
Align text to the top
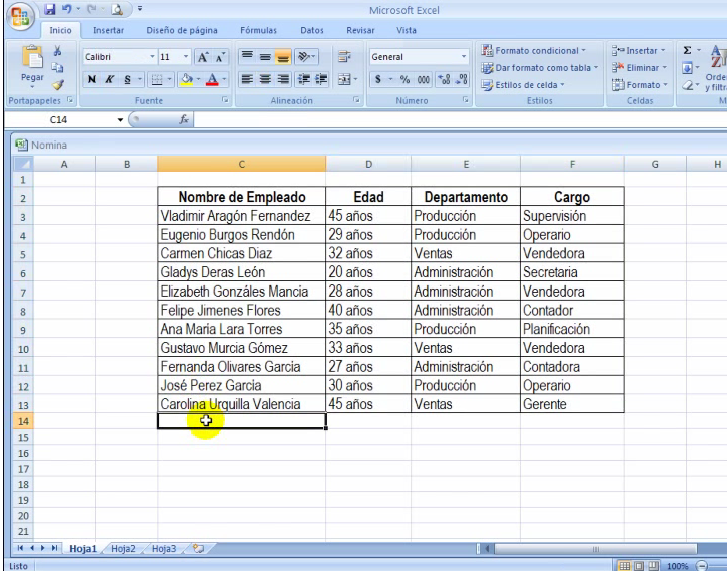point(247,57)
